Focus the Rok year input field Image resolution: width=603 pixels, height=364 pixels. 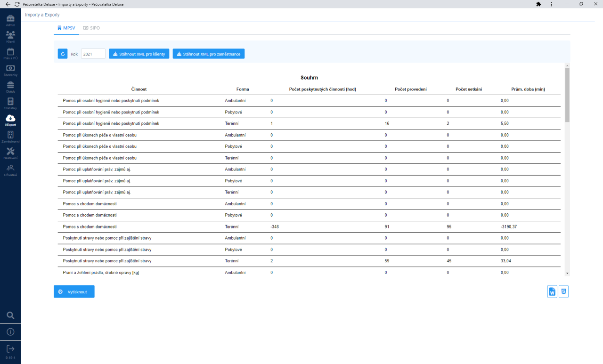(93, 54)
